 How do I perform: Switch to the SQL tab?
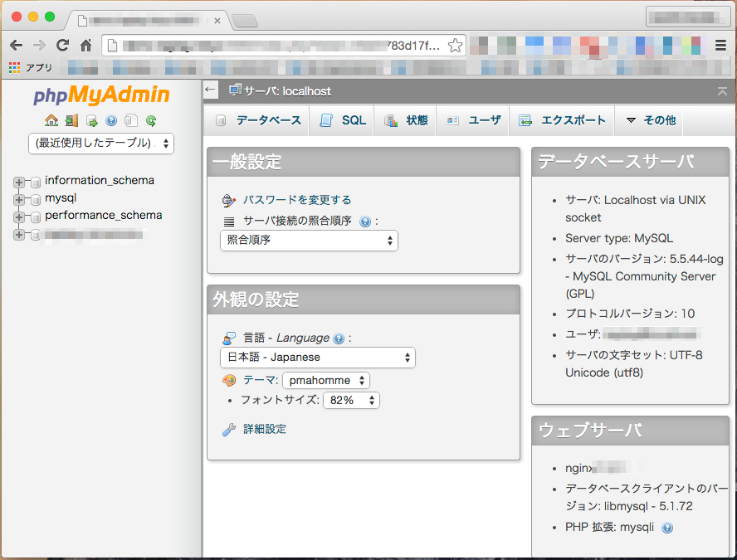click(x=342, y=121)
